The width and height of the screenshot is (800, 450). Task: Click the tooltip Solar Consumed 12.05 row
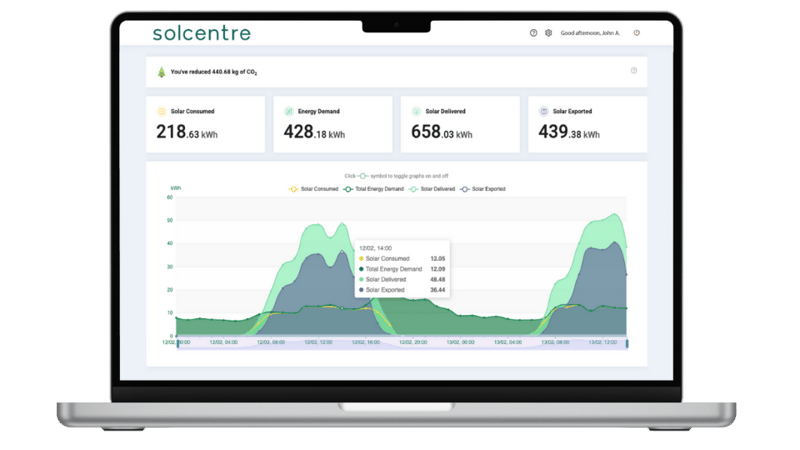click(x=402, y=259)
